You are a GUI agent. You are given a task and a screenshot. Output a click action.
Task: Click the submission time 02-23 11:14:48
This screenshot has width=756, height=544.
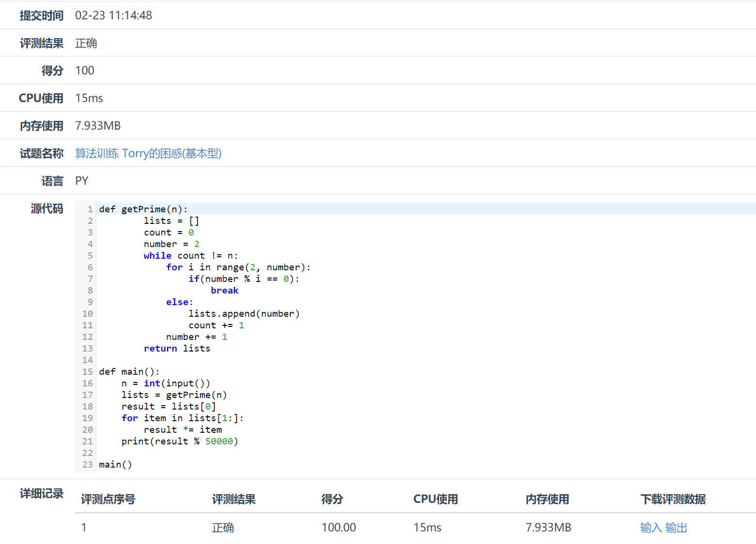click(x=114, y=15)
